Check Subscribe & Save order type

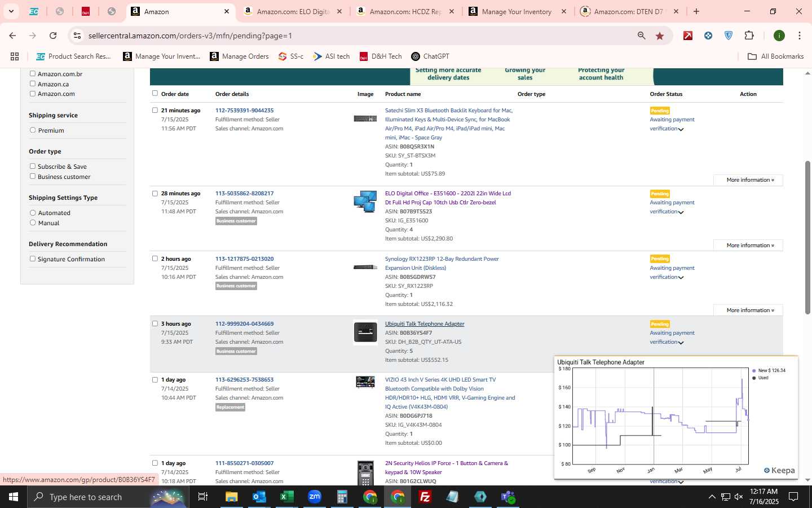click(x=33, y=166)
